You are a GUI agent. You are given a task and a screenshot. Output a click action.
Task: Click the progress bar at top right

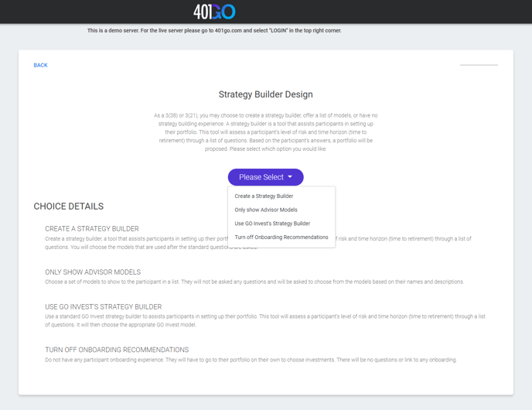[479, 65]
